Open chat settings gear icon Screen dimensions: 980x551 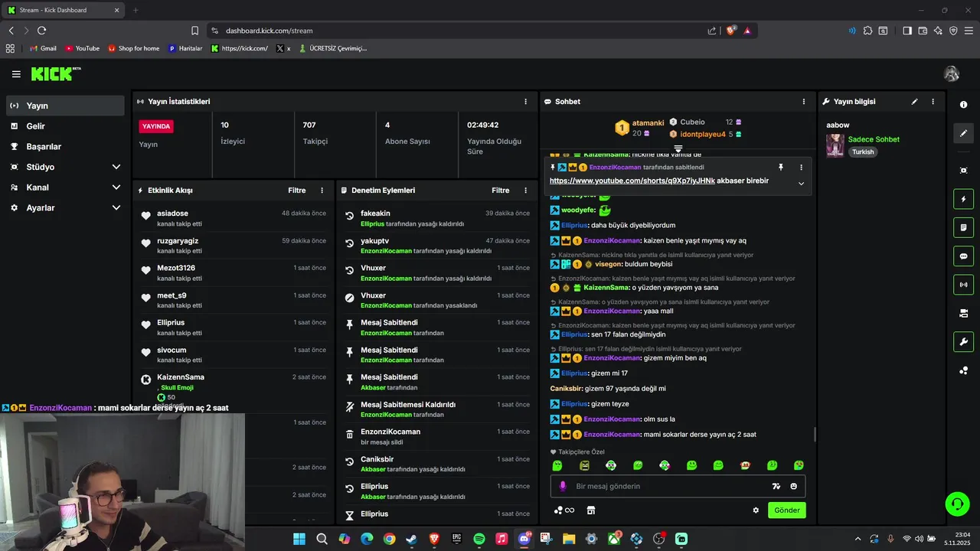(x=756, y=510)
